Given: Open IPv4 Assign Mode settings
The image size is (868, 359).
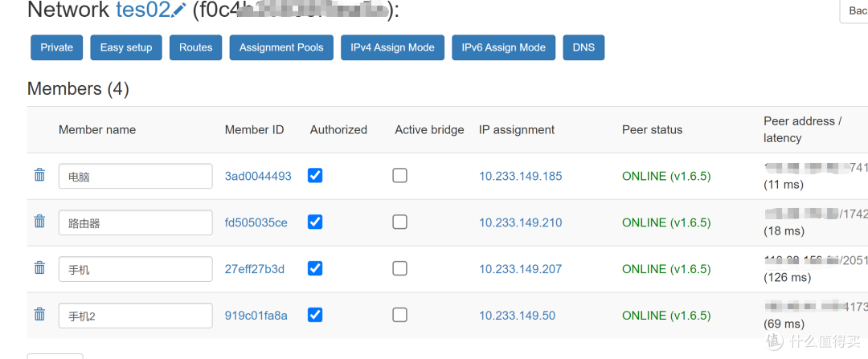Looking at the screenshot, I should tap(392, 47).
